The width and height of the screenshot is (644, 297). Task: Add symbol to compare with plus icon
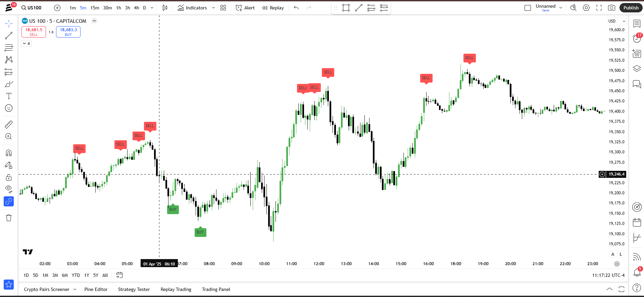[57, 8]
